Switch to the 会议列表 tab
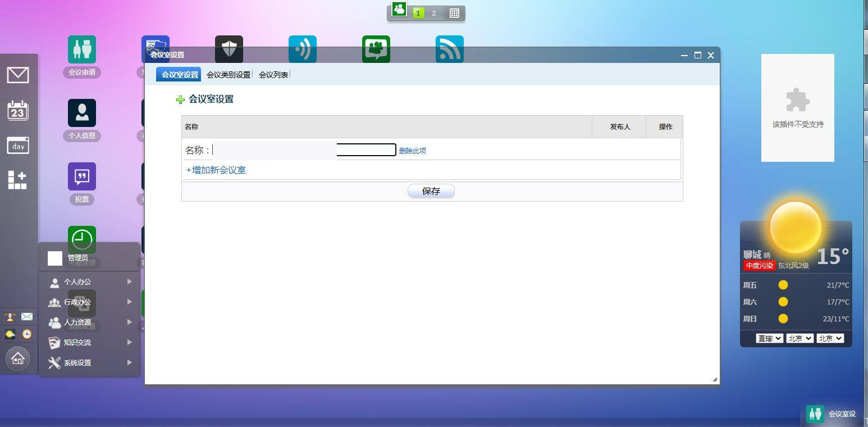The height and width of the screenshot is (427, 868). (273, 74)
